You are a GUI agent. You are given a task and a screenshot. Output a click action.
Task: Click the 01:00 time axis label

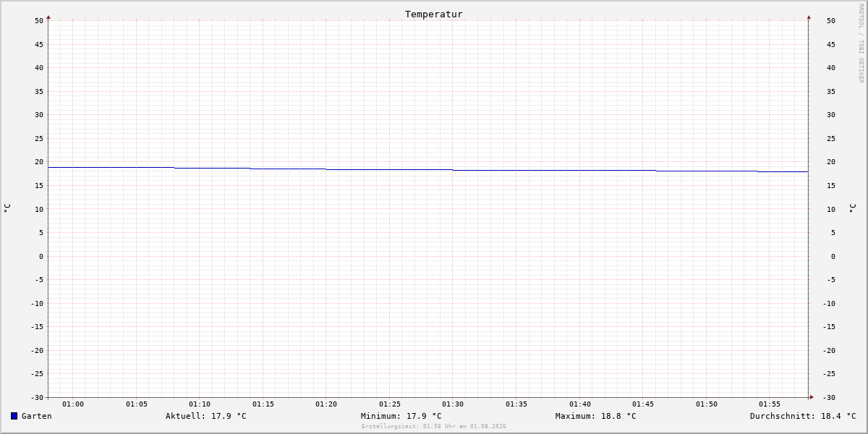(x=73, y=404)
